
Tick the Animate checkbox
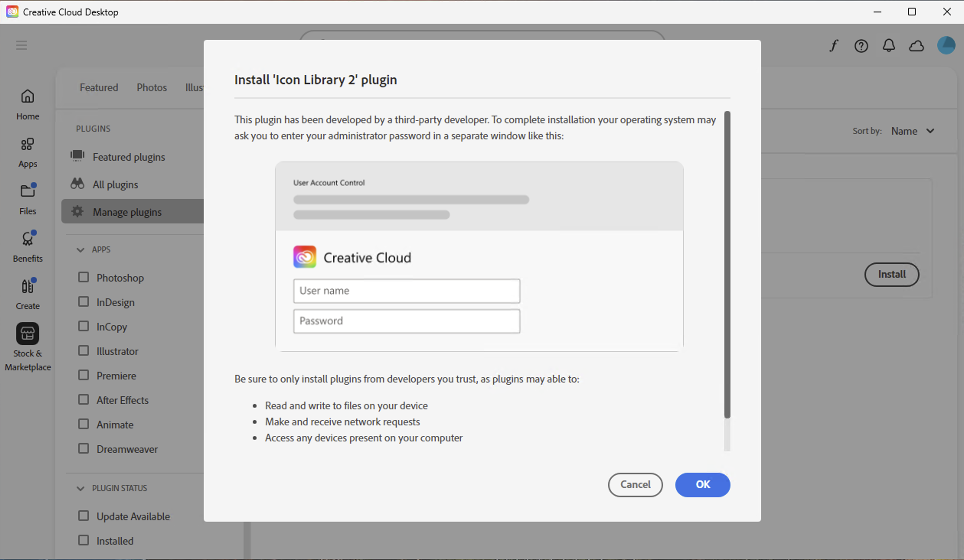pos(83,424)
